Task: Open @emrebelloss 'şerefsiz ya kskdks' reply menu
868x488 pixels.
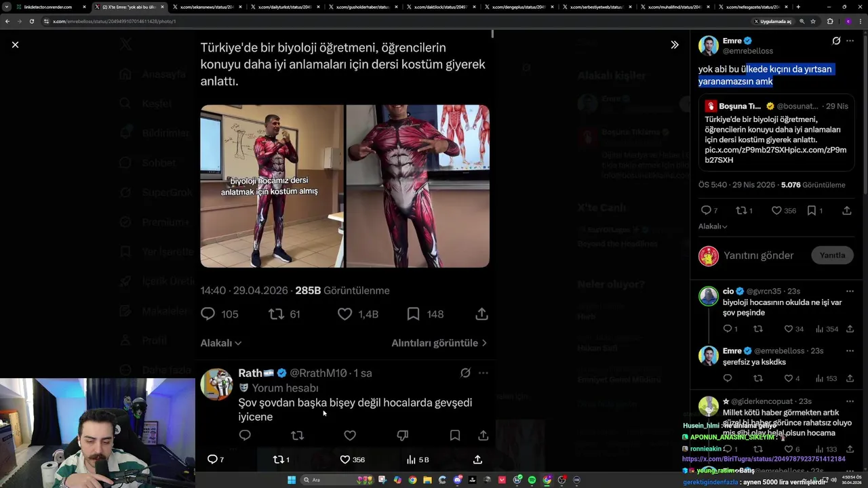Action: pos(850,351)
